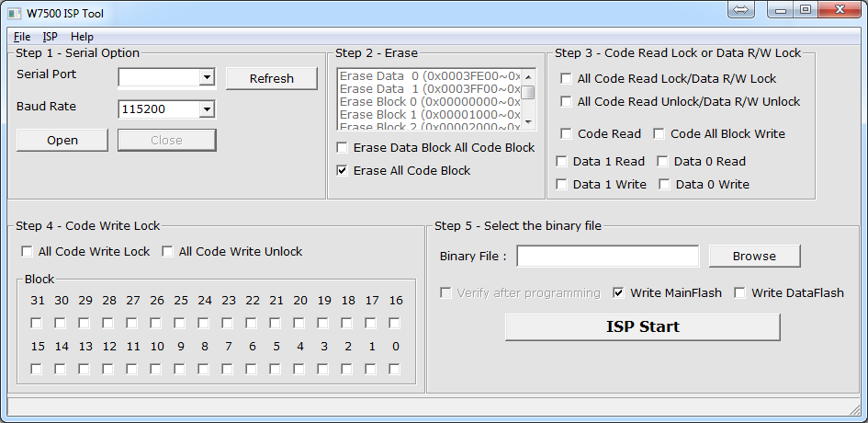The image size is (868, 423).
Task: Check the block 31 write lock box
Action: tap(36, 323)
